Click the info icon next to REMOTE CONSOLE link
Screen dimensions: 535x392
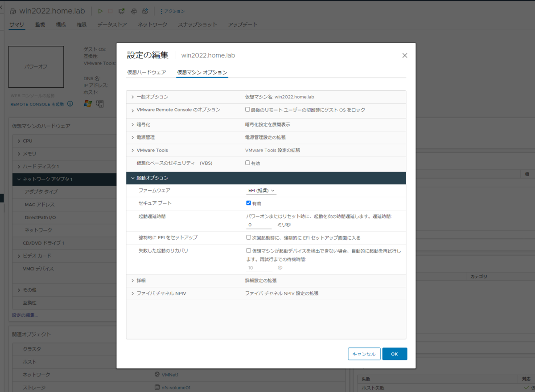coord(70,104)
